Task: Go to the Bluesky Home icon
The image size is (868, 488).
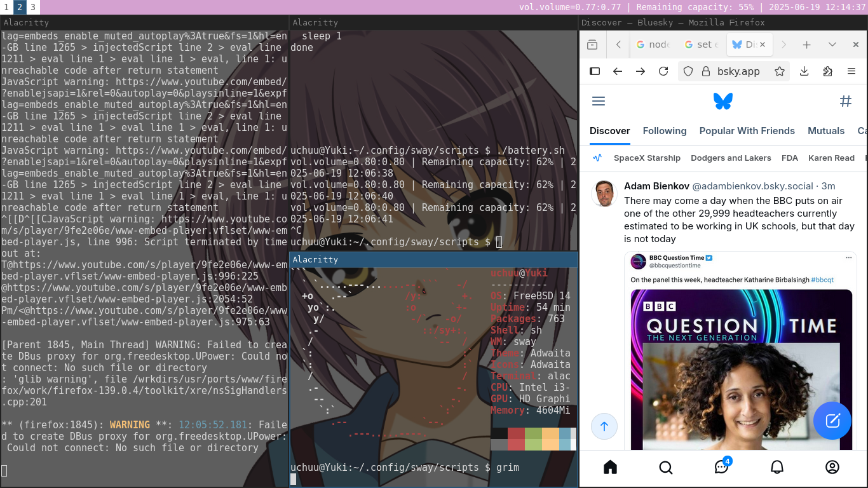Action: pos(610,468)
